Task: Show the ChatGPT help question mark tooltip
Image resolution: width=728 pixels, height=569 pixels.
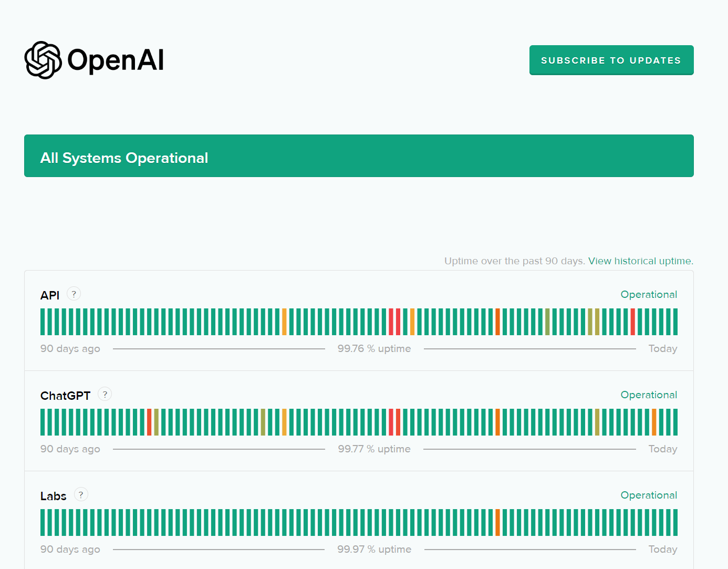Action: pyautogui.click(x=105, y=394)
